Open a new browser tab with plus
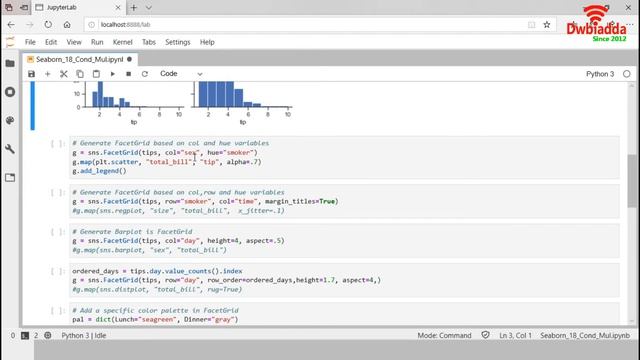The width and height of the screenshot is (640, 360). [133, 7]
